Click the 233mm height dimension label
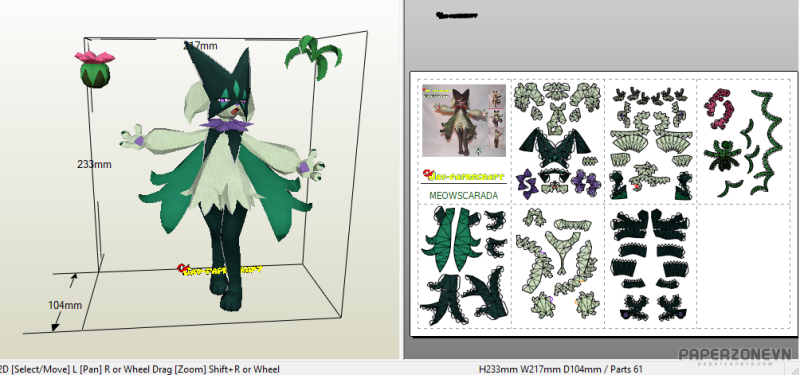Screen dimensions: 800x375 click(94, 164)
